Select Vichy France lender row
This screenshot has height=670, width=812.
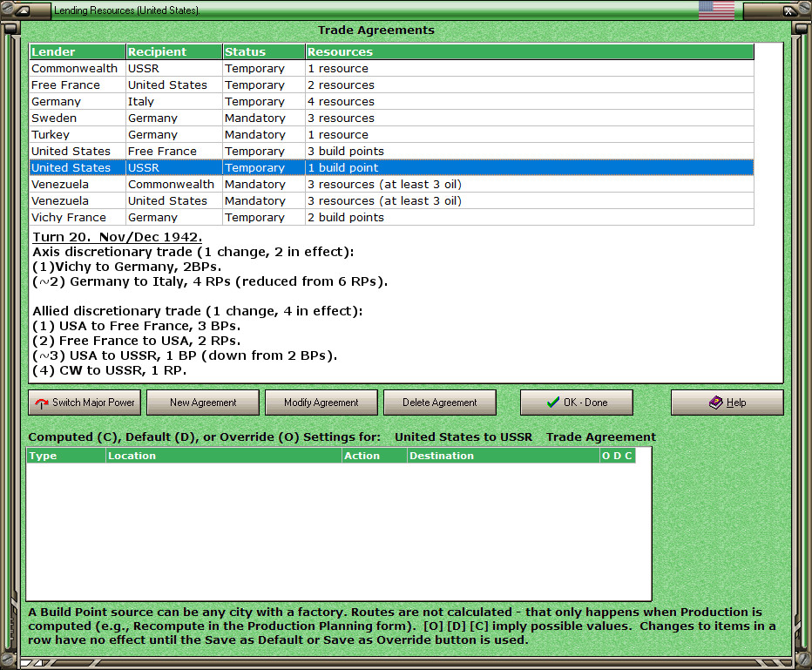(x=391, y=218)
